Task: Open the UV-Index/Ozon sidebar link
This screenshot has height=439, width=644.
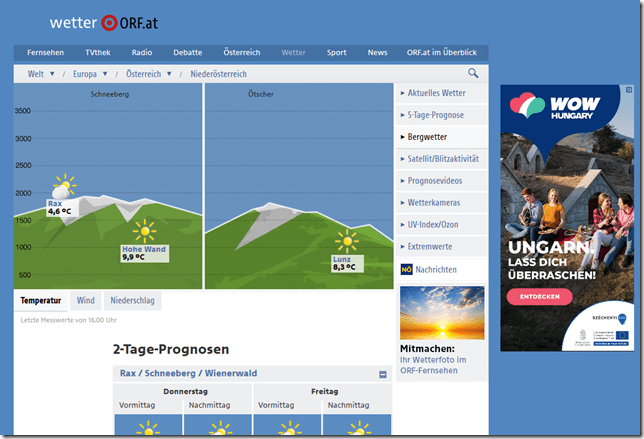Action: click(436, 224)
